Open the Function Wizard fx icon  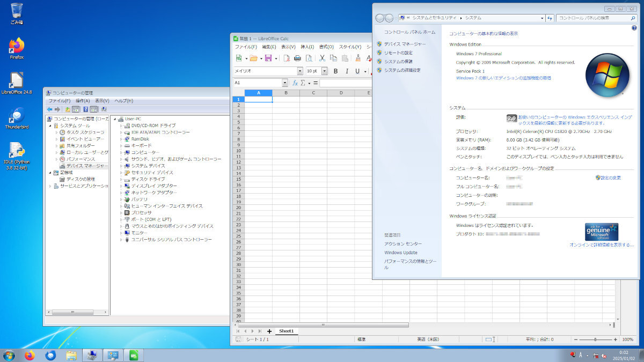tap(295, 83)
